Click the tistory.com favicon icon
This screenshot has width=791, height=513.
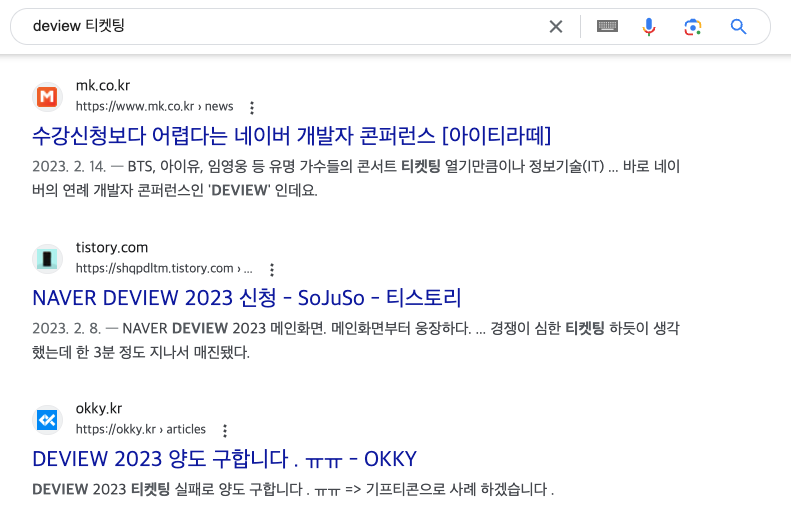pyautogui.click(x=47, y=258)
